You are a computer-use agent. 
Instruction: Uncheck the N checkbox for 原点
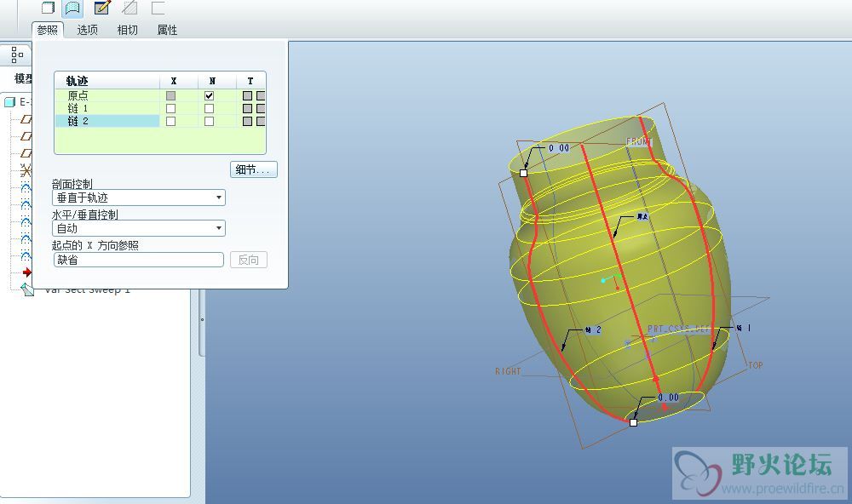click(x=209, y=96)
